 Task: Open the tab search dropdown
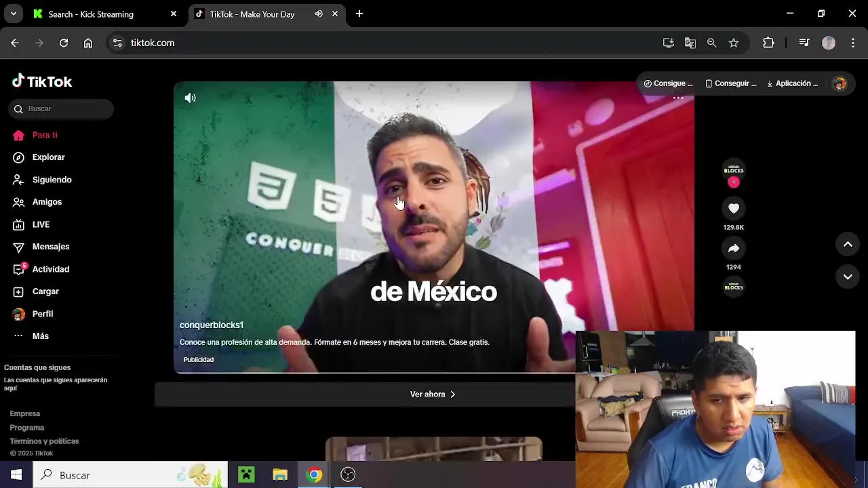coord(13,14)
